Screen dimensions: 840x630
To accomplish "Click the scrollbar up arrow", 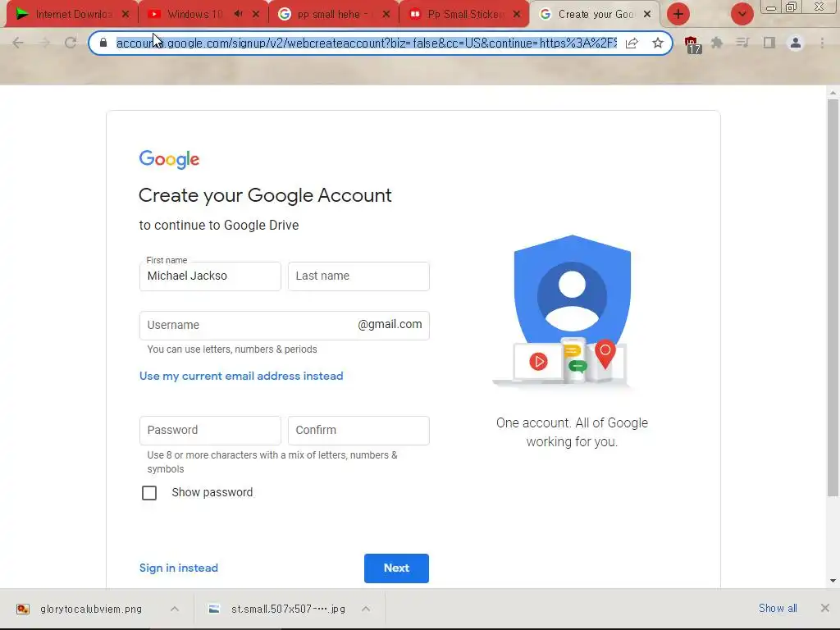I will point(833,93).
